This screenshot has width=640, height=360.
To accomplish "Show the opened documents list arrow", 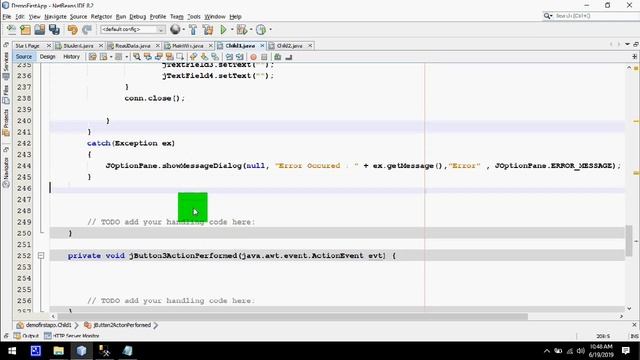I will pos(627,44).
